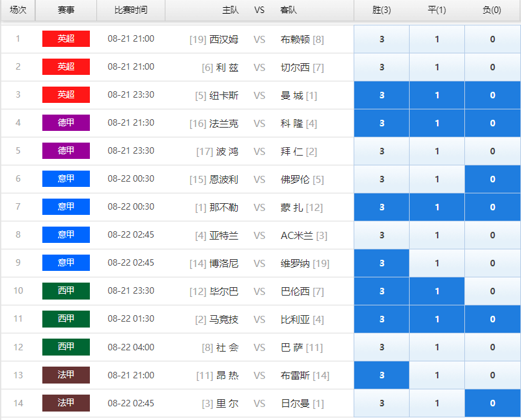
Task: Click the 负(0) column header
Action: click(492, 10)
